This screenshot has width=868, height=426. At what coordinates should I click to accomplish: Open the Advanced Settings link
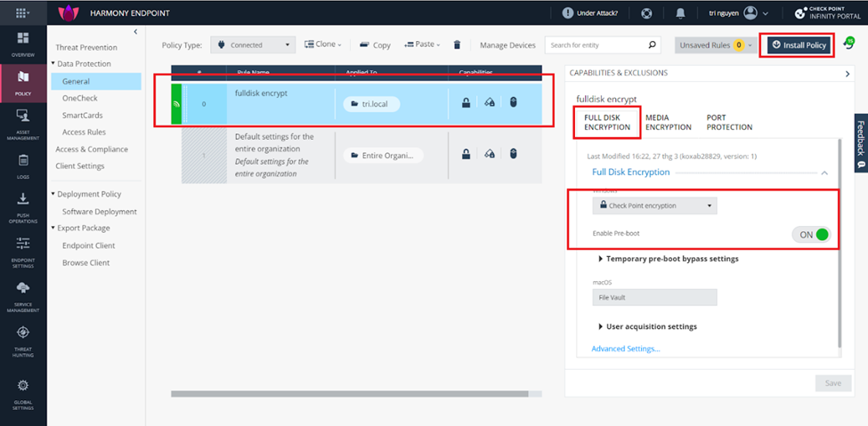(x=626, y=349)
